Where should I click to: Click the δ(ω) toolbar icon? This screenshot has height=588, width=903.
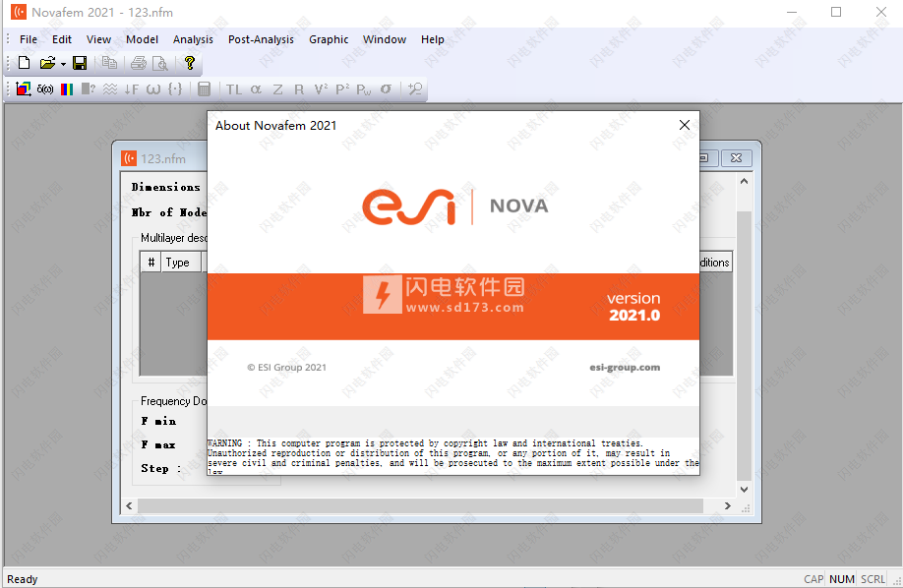pyautogui.click(x=45, y=89)
